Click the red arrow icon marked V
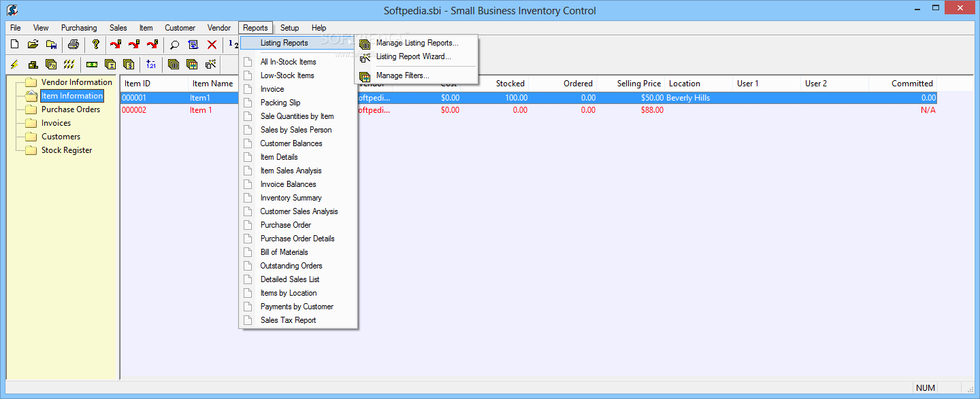 tap(116, 45)
